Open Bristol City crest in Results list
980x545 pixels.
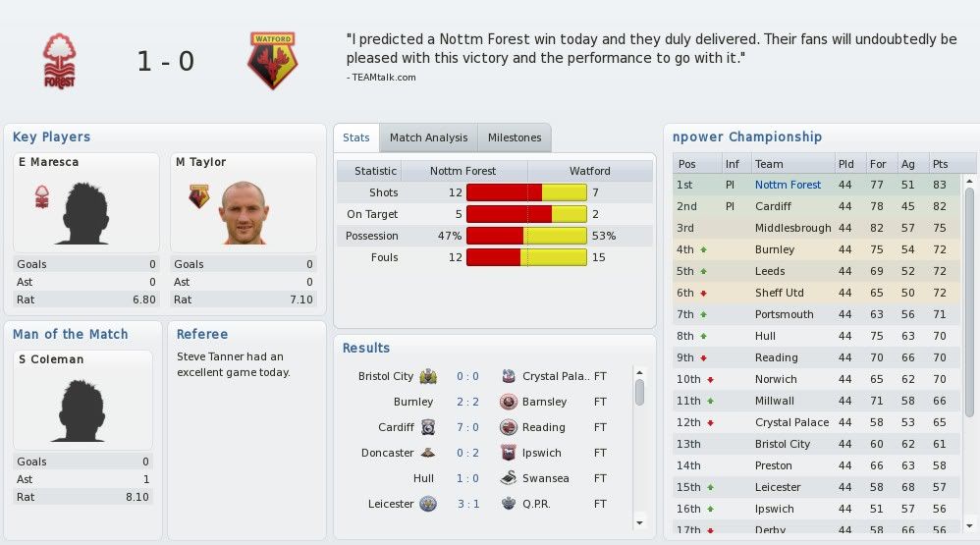tap(428, 376)
